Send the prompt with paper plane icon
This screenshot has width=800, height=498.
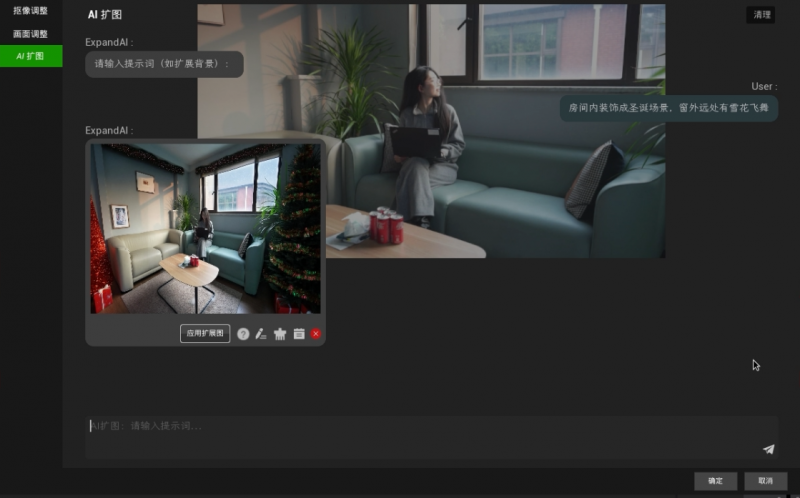pos(768,450)
